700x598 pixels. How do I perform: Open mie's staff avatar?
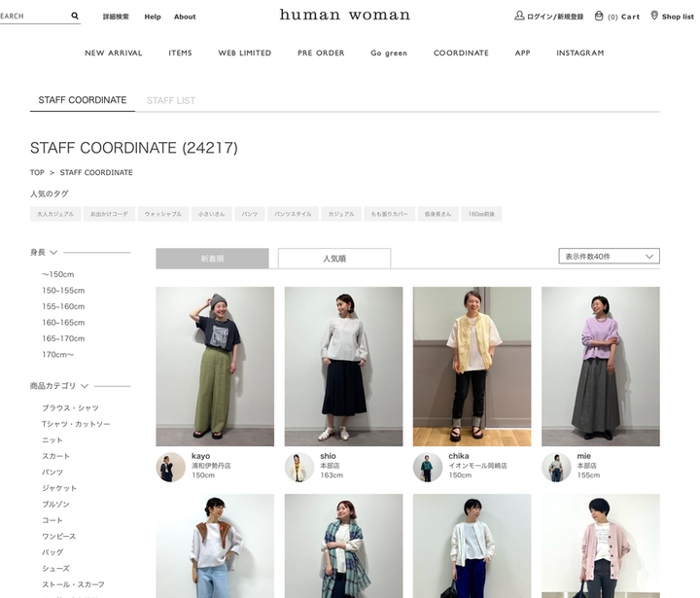click(556, 467)
